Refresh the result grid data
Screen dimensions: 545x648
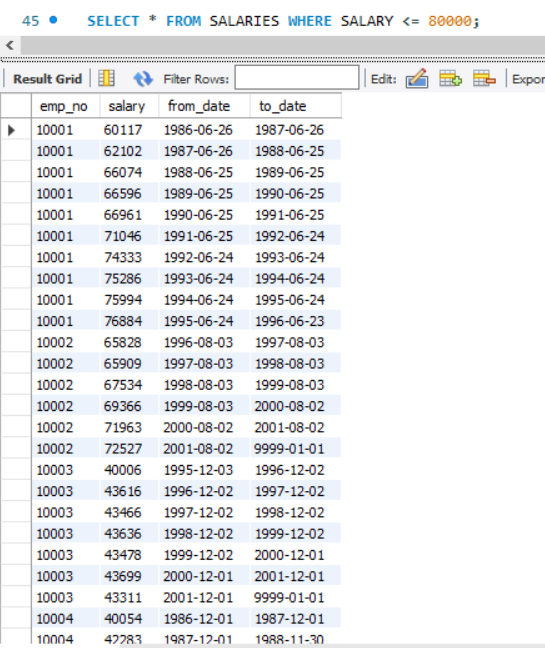coord(143,79)
